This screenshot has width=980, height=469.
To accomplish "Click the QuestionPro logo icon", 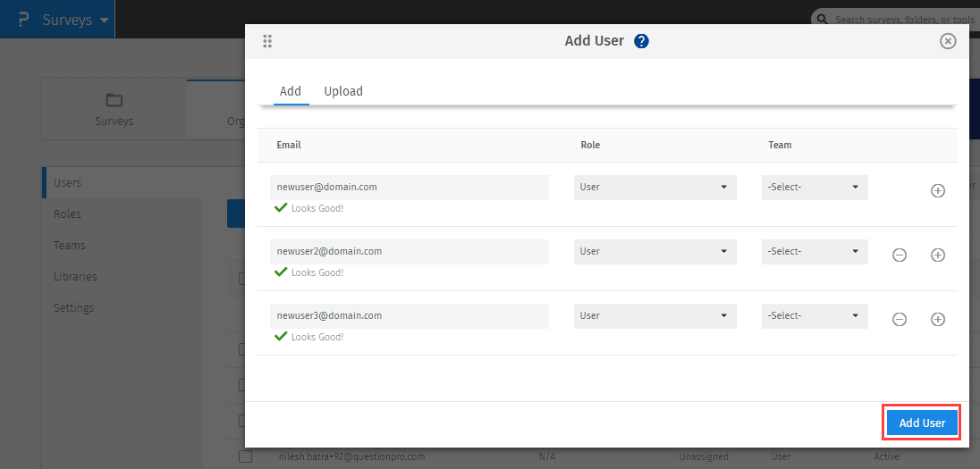I will (24, 20).
